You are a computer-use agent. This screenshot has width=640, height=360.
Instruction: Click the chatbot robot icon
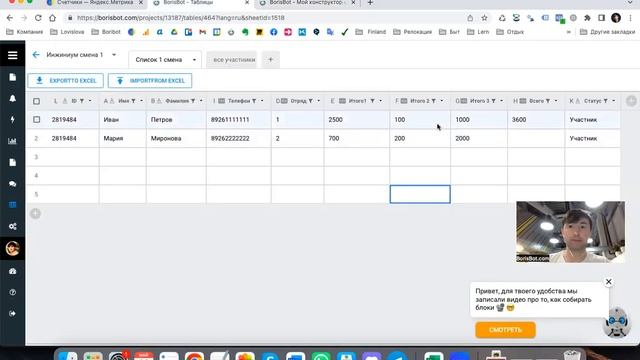click(x=617, y=322)
